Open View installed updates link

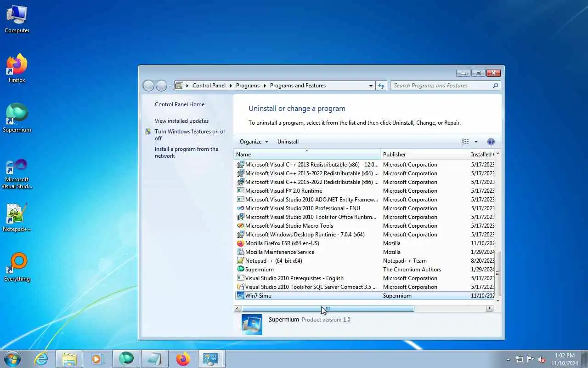tap(181, 121)
